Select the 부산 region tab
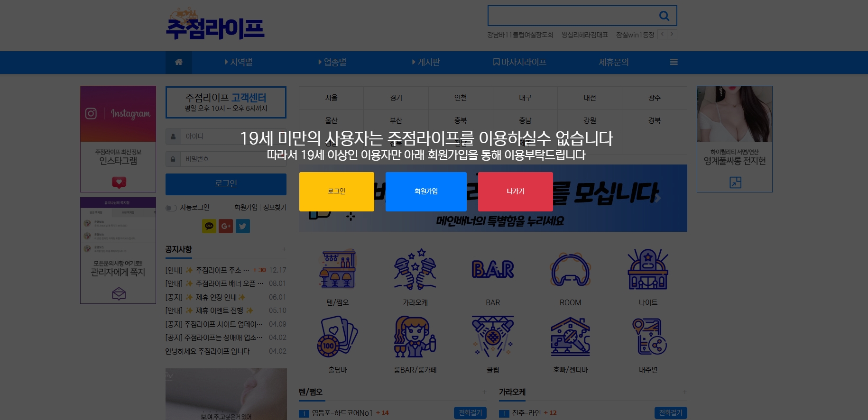Screen dimensions: 868x420 pyautogui.click(x=396, y=120)
